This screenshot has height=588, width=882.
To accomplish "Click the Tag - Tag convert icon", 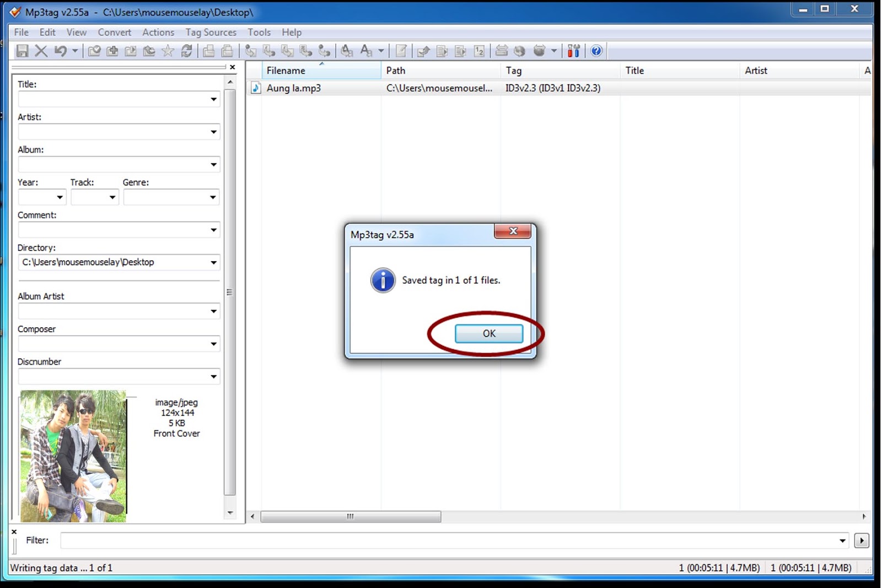I will point(324,51).
